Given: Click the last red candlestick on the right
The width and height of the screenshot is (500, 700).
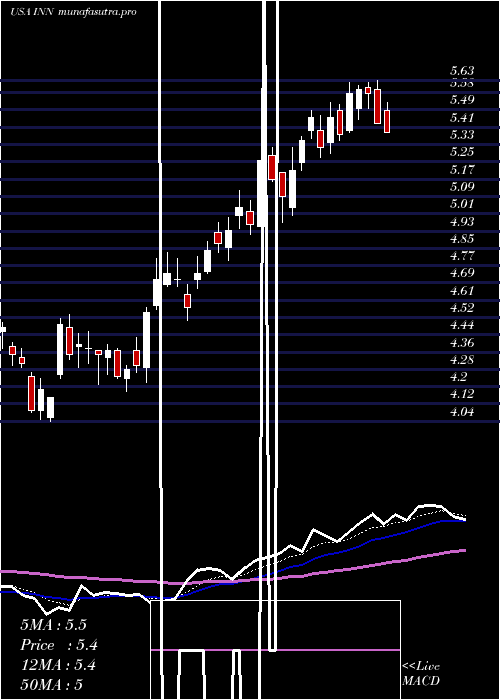Looking at the screenshot, I should pos(387,121).
